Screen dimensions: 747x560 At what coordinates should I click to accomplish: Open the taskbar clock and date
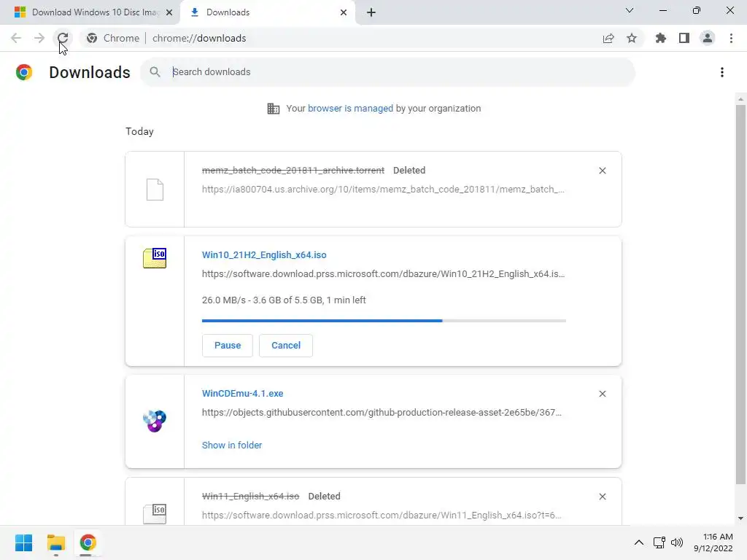pos(713,542)
